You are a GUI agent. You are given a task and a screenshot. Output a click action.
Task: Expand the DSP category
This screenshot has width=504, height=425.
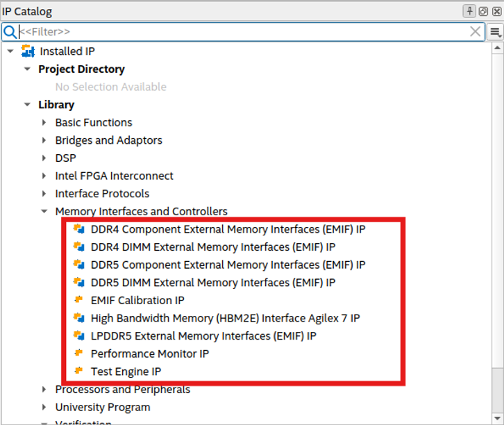pos(44,158)
